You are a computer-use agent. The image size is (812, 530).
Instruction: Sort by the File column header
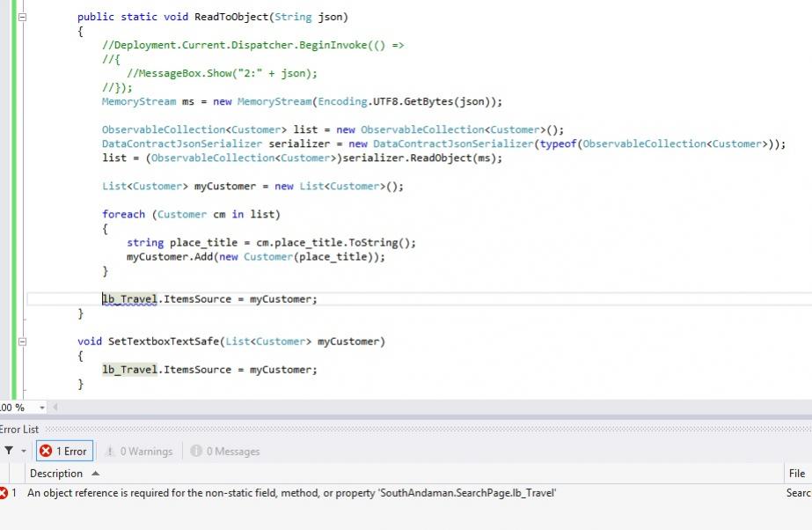(x=798, y=474)
